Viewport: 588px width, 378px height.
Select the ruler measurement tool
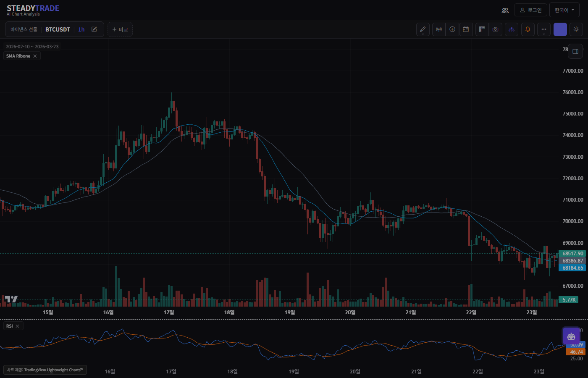[482, 29]
